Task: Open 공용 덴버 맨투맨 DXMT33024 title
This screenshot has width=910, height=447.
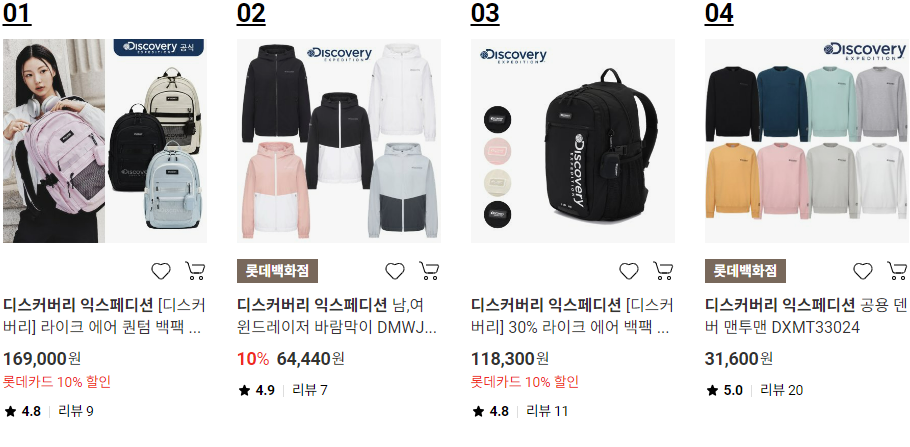Action: (x=806, y=316)
